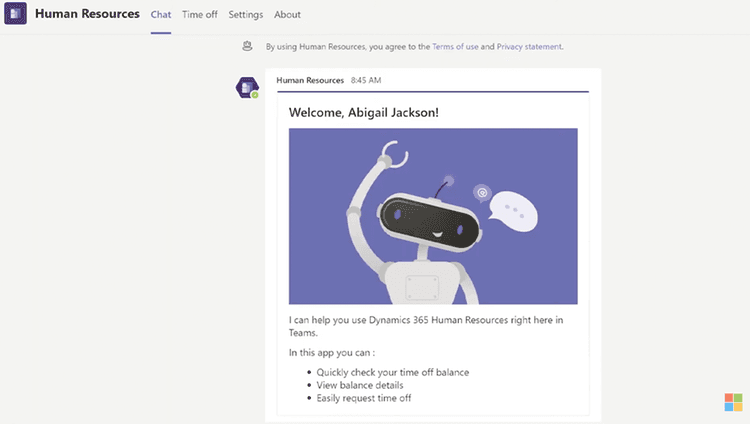Click the Human Resources app title
This screenshot has height=424, width=750.
(87, 15)
